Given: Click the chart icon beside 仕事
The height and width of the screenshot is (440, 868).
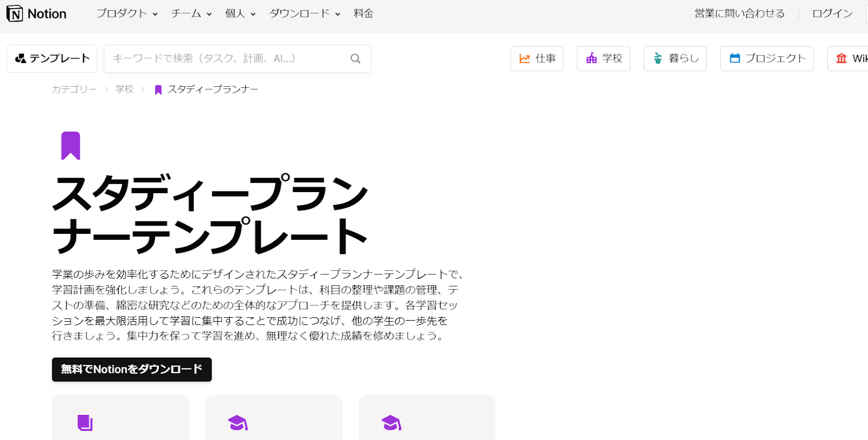Looking at the screenshot, I should pyautogui.click(x=525, y=59).
